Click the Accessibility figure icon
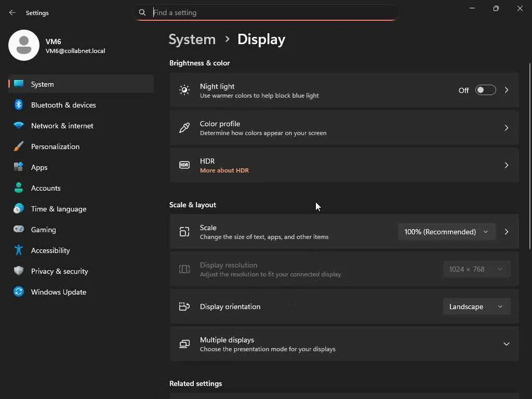 pos(19,250)
